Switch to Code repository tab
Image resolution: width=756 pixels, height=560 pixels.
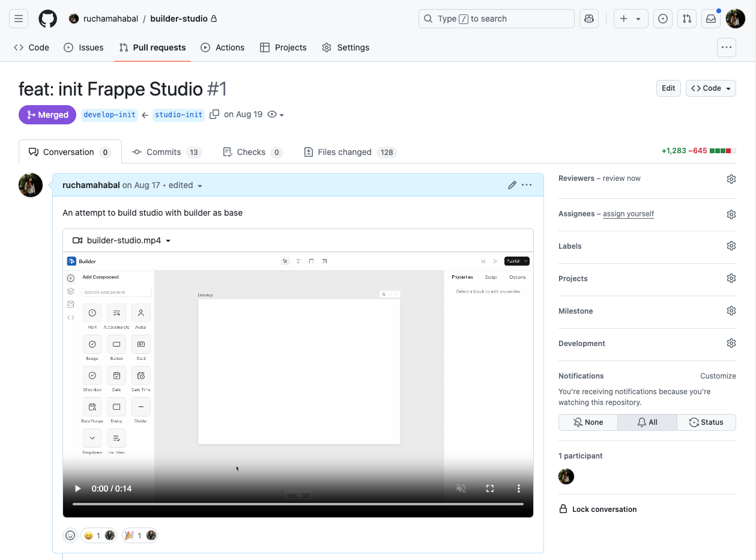coord(31,47)
